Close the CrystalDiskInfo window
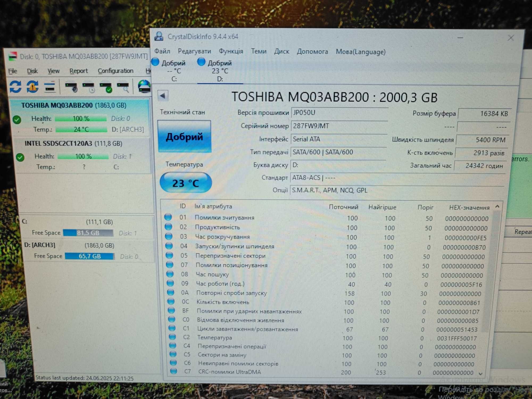 pos(510,38)
